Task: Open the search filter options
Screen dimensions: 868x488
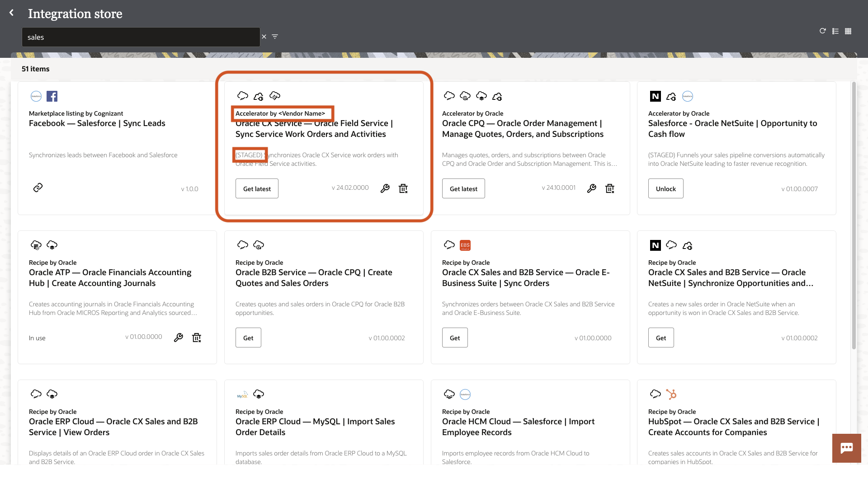Action: tap(275, 37)
